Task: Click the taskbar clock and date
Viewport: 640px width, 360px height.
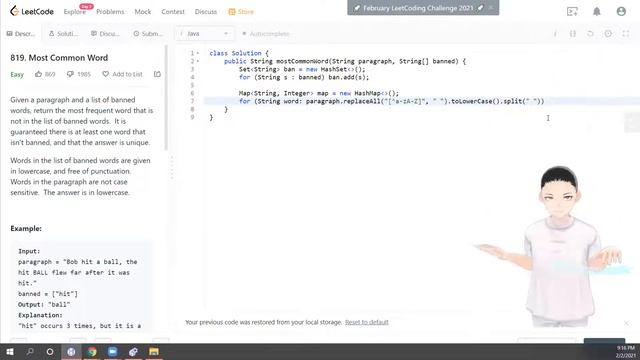Action: 625,352
